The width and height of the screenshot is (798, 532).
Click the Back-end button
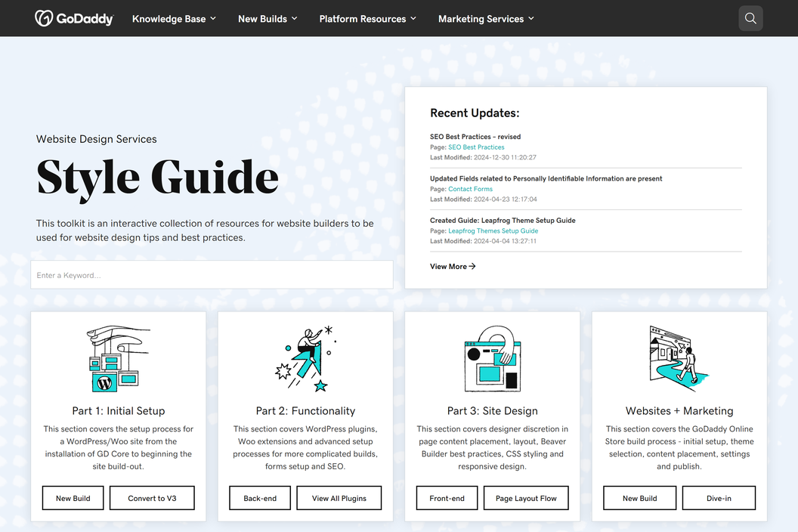(x=260, y=498)
